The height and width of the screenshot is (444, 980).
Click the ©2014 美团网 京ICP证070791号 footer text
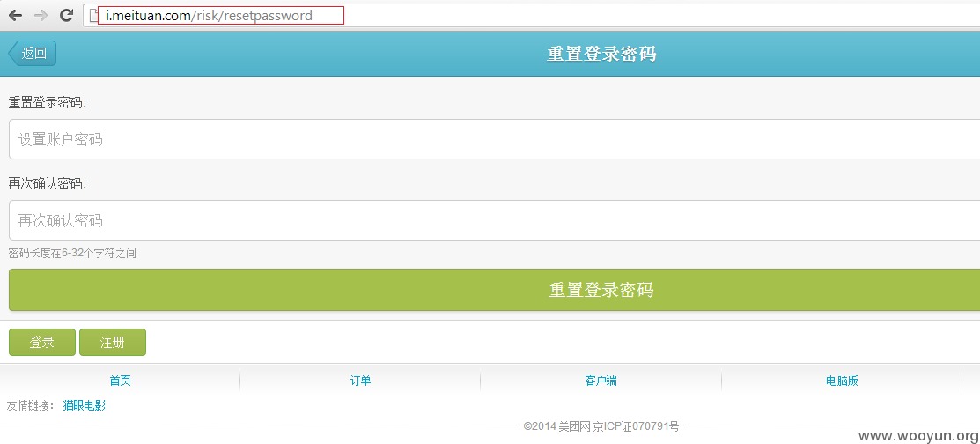[601, 426]
